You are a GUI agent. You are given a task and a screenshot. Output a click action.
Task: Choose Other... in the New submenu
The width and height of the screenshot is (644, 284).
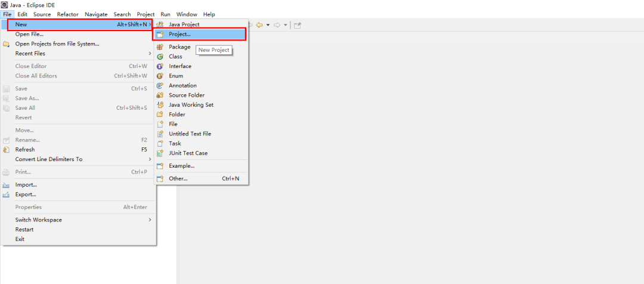[201, 179]
